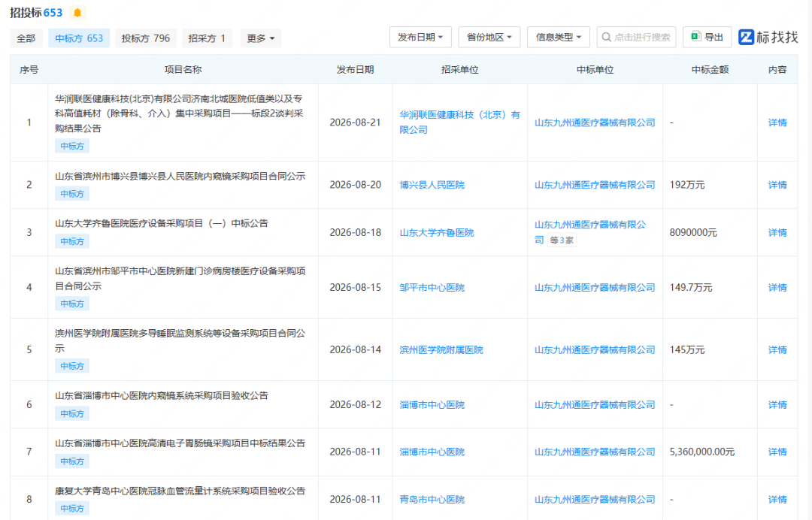Open 详情 for the 5,360,000.00元 row
The height and width of the screenshot is (520, 812).
point(777,452)
